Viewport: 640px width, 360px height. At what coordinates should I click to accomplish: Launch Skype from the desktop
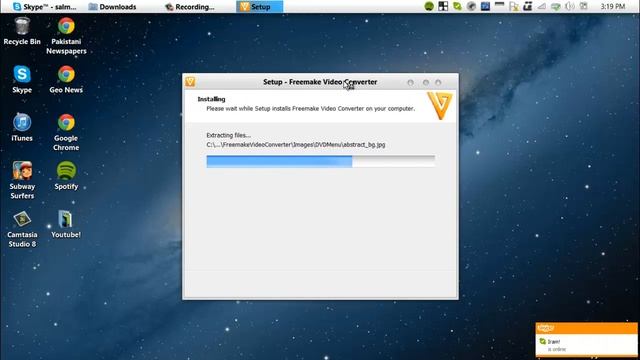(22, 80)
